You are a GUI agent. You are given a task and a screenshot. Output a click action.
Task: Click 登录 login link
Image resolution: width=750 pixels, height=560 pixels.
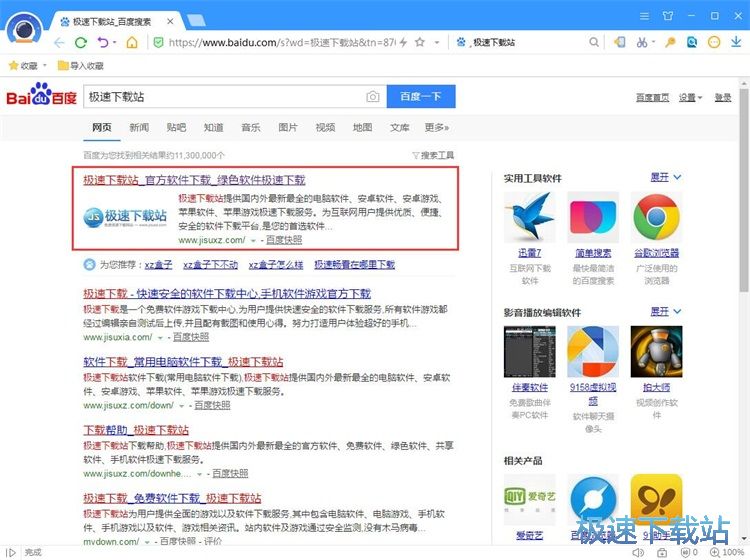coord(723,98)
